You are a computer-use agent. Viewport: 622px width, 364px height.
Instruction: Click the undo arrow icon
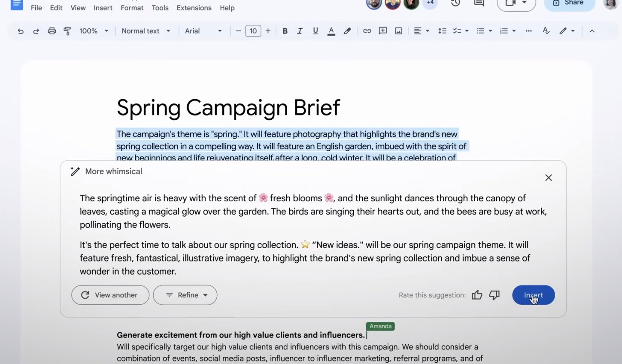[x=20, y=31]
